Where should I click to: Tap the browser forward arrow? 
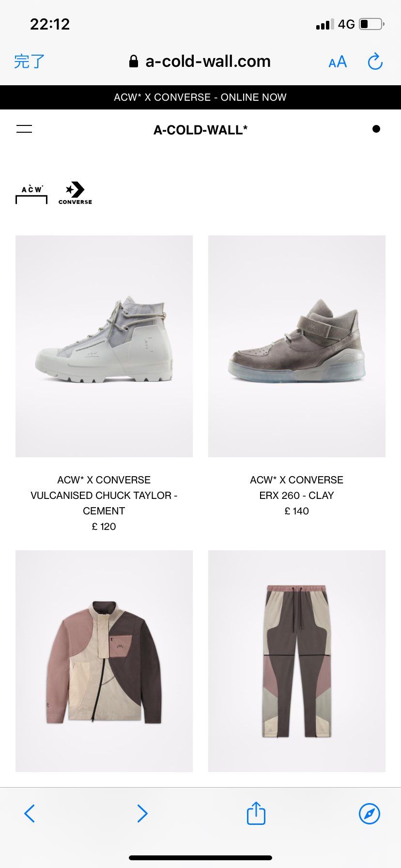tap(142, 813)
